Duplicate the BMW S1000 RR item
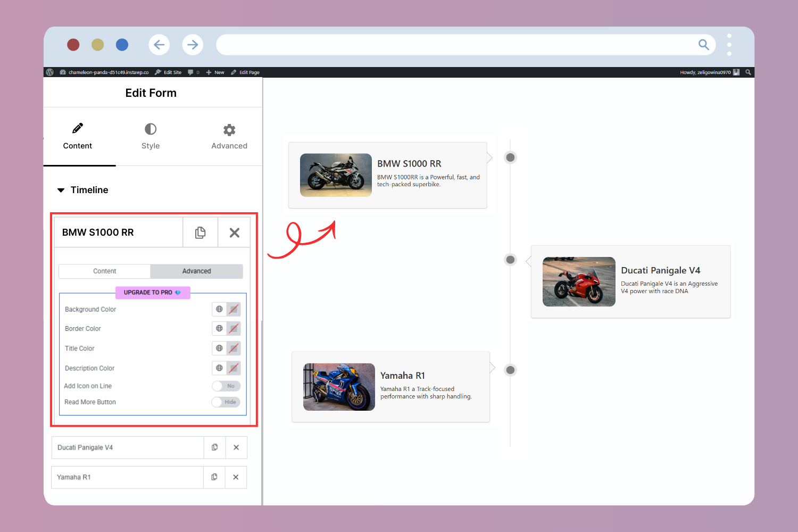This screenshot has width=798, height=532. click(200, 232)
